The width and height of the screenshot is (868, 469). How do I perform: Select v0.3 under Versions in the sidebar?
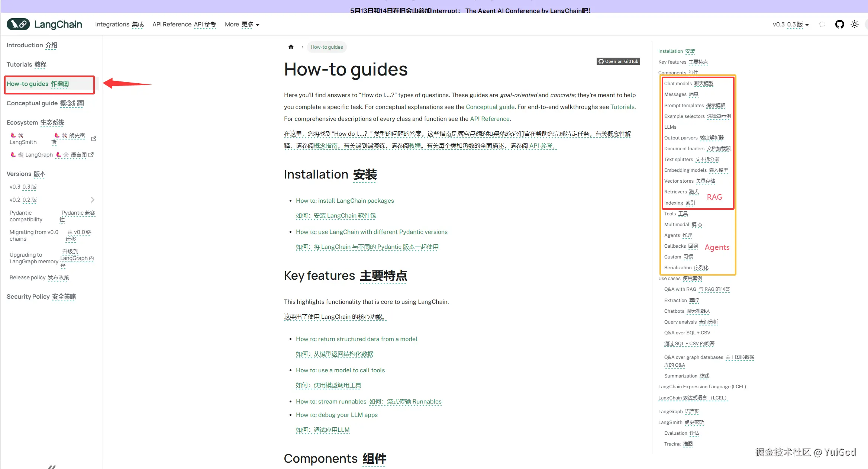pos(23,187)
